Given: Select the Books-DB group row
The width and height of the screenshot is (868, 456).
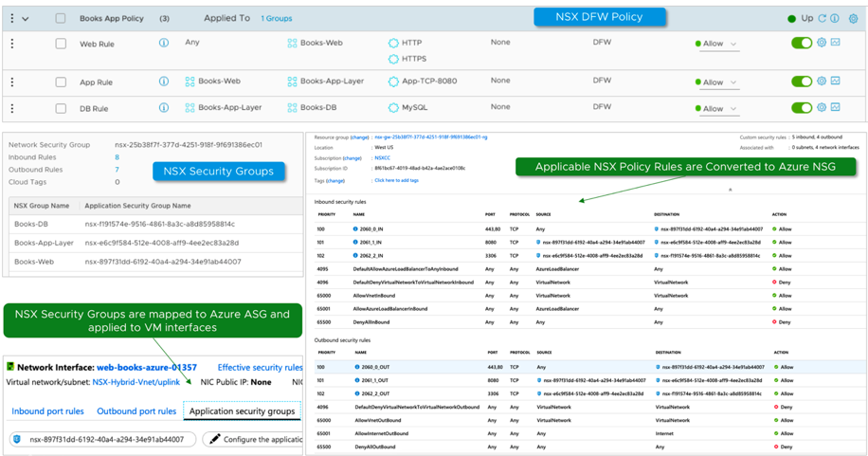Looking at the screenshot, I should [155, 224].
